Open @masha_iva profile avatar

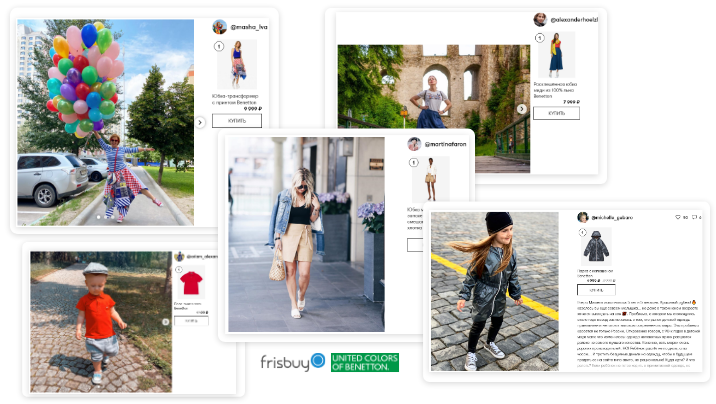click(220, 27)
